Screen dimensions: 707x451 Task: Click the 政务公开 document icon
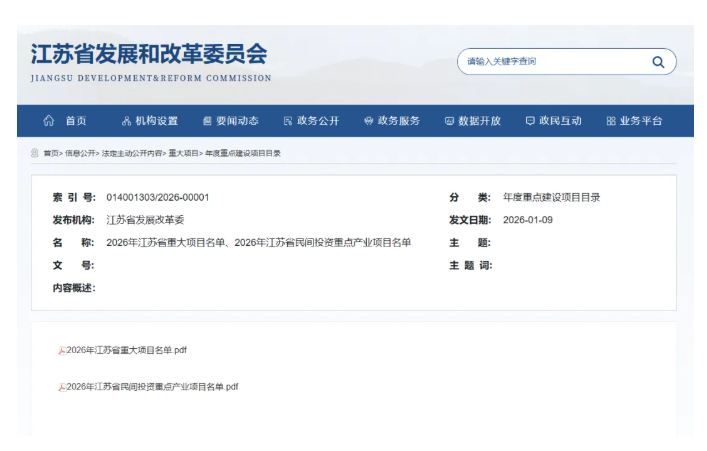pos(288,121)
